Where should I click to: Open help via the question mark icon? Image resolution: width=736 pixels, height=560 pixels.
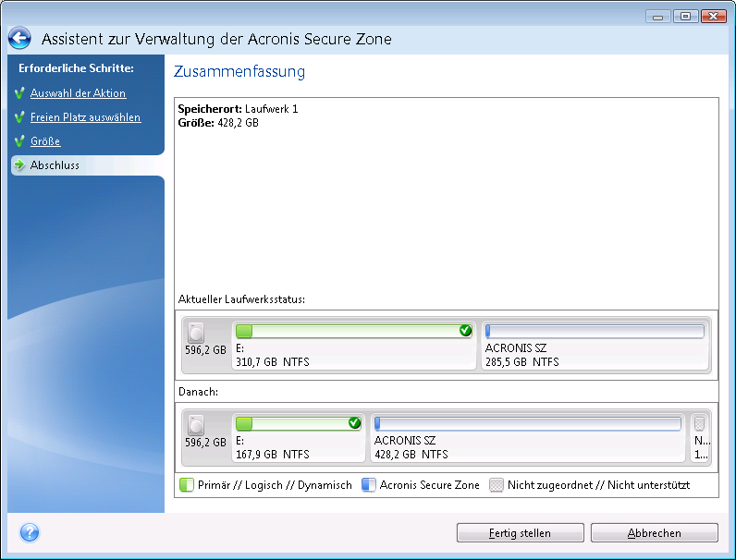coord(29,533)
